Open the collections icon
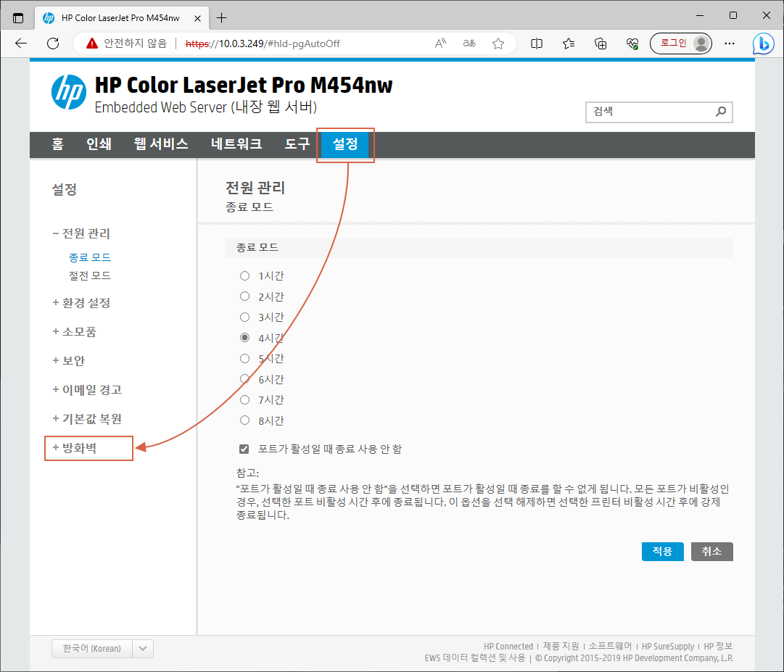Screen dimensions: 784x672 point(601,43)
